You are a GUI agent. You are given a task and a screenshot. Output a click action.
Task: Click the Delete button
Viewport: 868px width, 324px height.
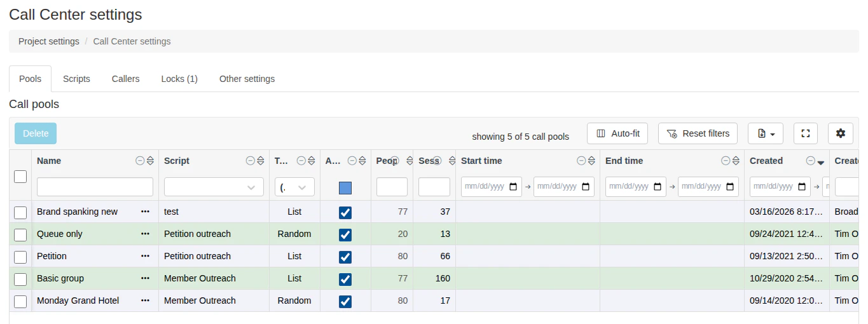click(36, 133)
